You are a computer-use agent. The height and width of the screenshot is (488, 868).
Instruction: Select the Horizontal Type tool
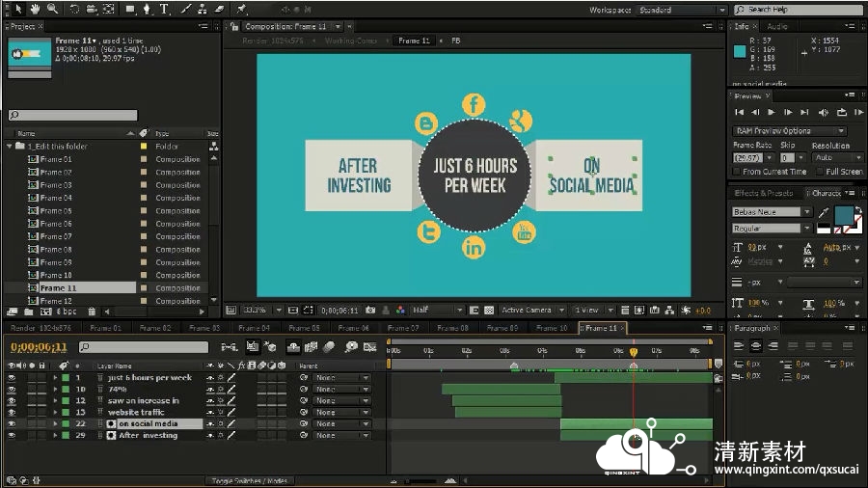[164, 9]
